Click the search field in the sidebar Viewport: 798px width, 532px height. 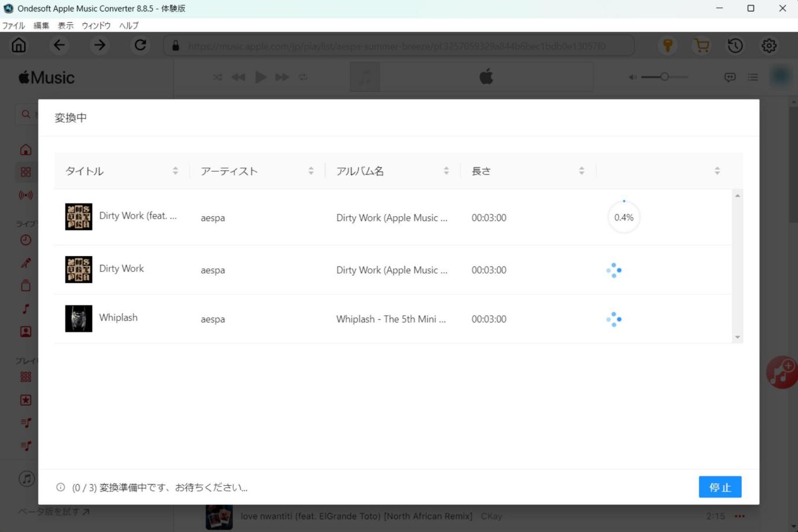point(27,114)
